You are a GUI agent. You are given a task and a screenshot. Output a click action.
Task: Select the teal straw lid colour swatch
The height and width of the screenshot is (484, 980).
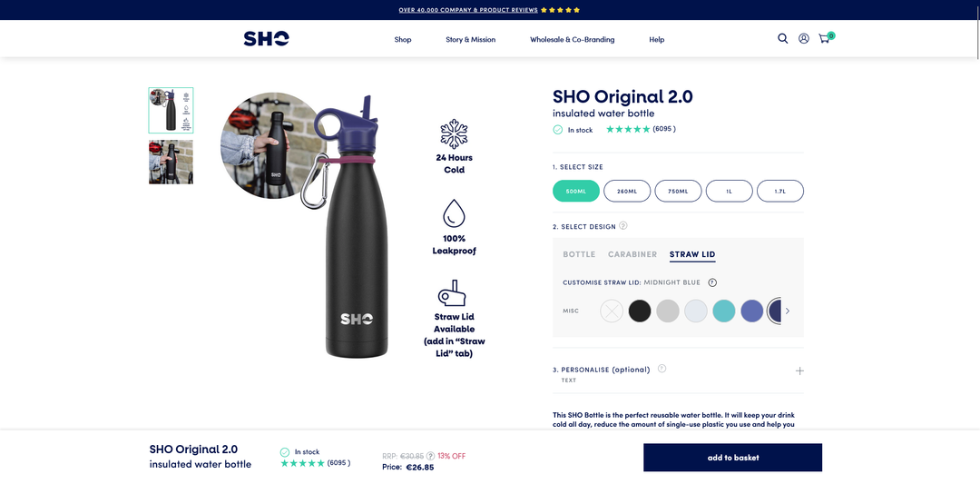coord(724,311)
